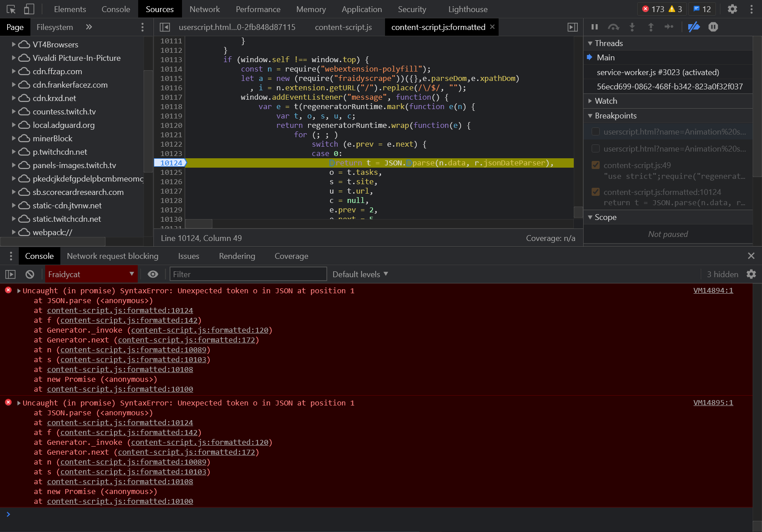Follow first error's content-script.js:formatted:142 link
This screenshot has width=762, height=532.
tap(129, 320)
